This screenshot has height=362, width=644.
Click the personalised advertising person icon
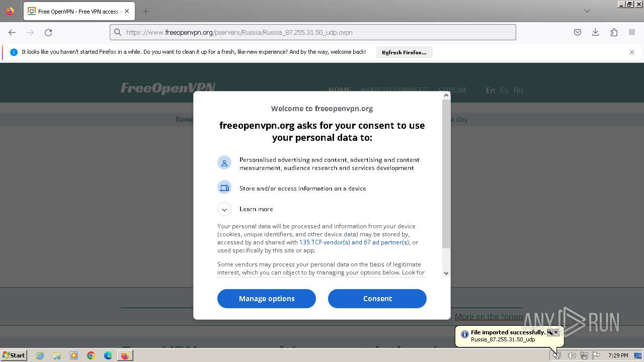click(224, 162)
